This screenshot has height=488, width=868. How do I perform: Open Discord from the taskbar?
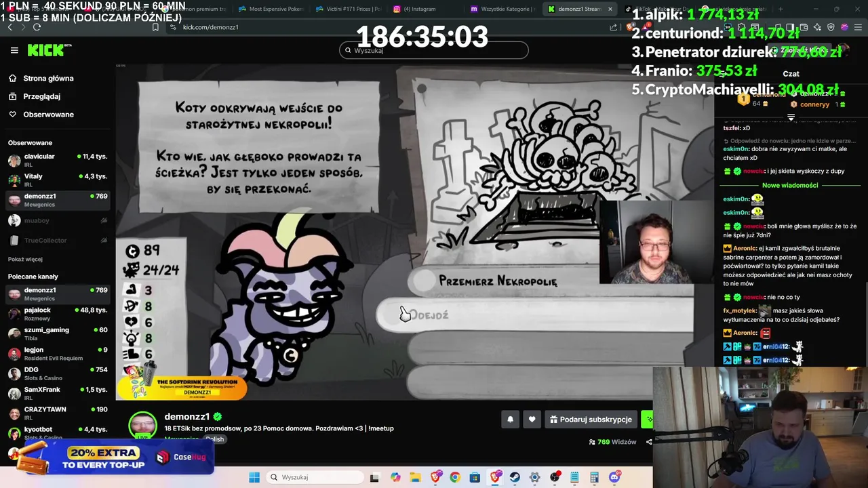[x=614, y=477]
